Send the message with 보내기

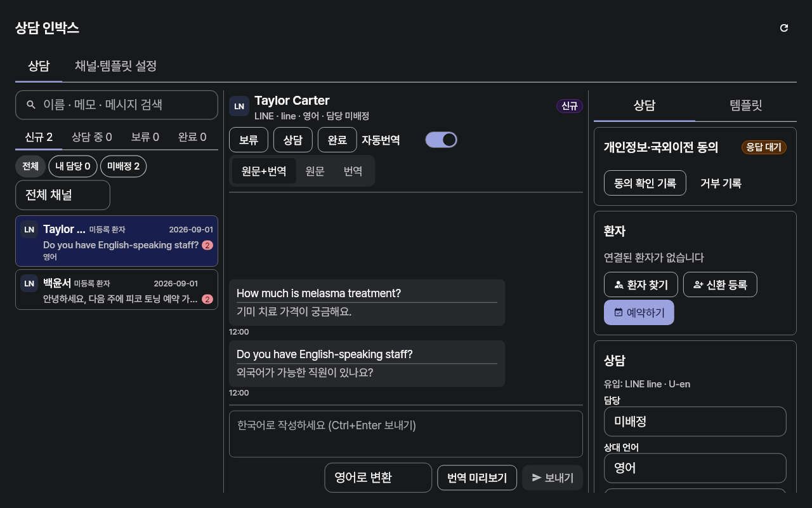coord(553,478)
